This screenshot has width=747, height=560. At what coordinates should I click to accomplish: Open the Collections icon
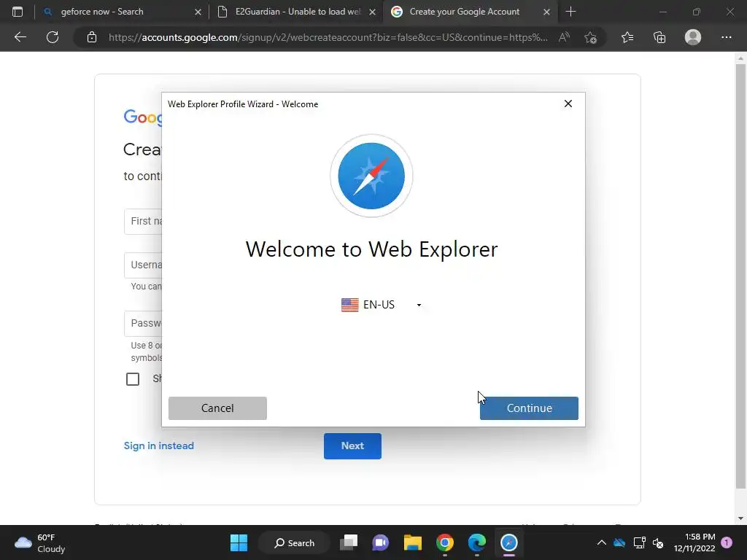tap(659, 37)
